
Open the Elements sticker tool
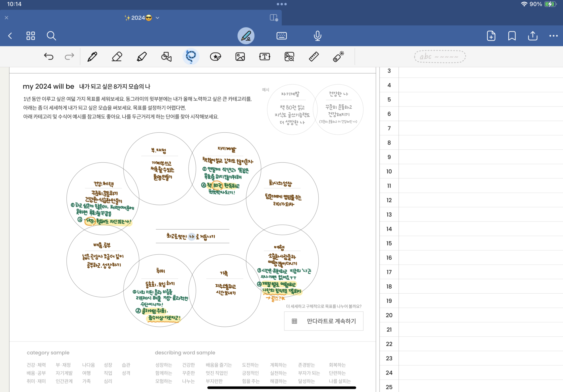click(x=215, y=57)
